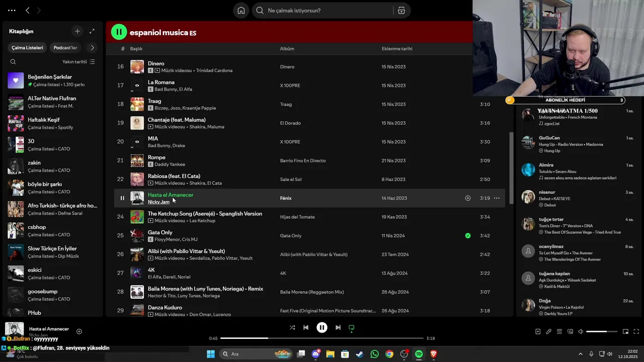Screen dimensions: 644x362
Task: Open WhatsApp from the taskbar
Action: click(x=374, y=354)
